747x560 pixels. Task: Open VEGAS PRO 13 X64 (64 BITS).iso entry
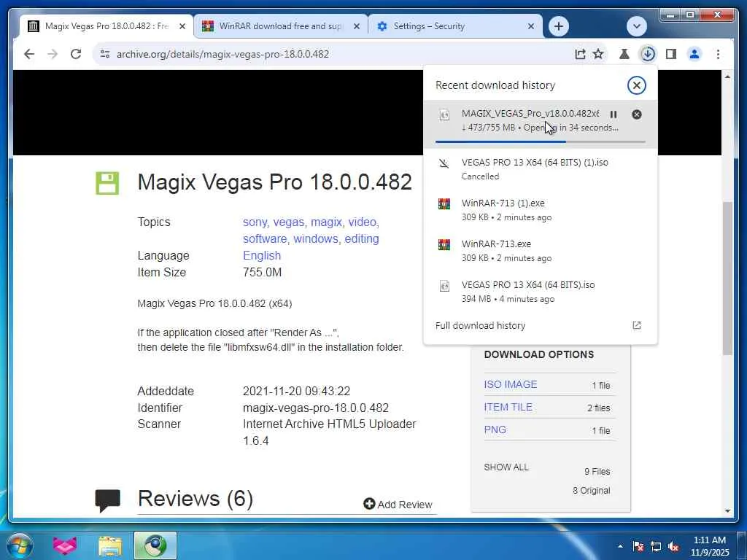coord(541,292)
